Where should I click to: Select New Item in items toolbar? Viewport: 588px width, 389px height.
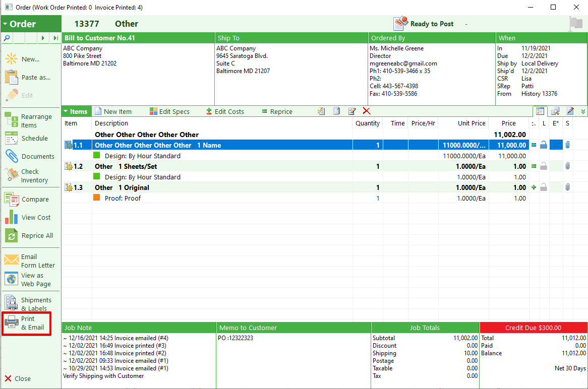click(x=113, y=111)
